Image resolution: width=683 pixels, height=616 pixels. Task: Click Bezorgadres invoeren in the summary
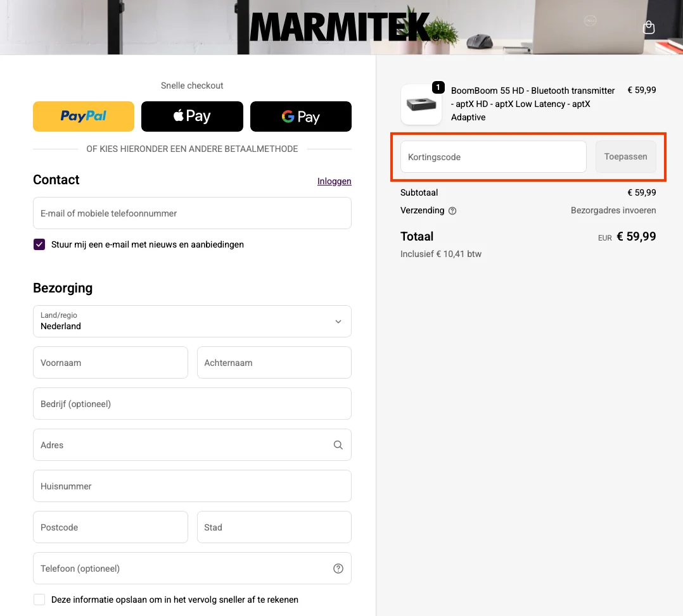point(613,210)
